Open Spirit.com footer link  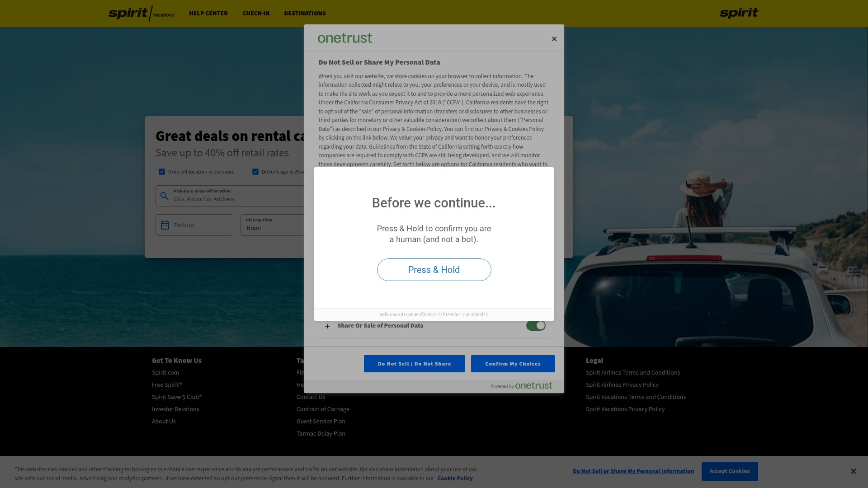pyautogui.click(x=165, y=373)
